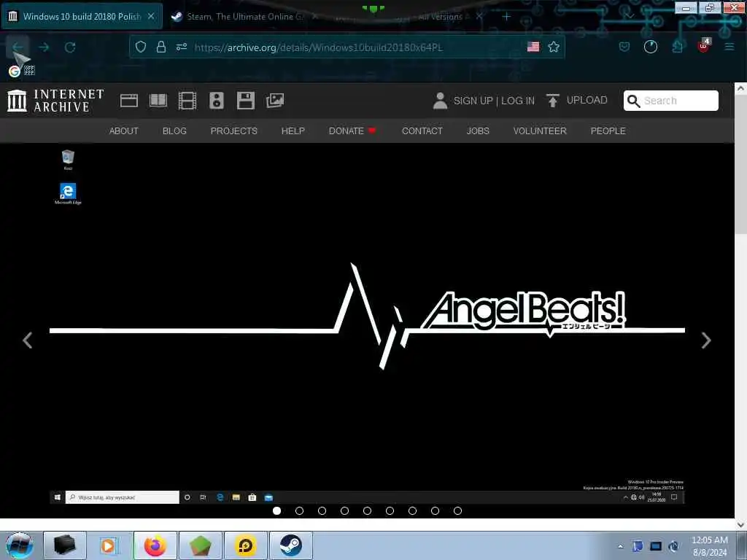Viewport: 747px width, 560px height.
Task: Expand the list-all-tabs chevron in the tab bar
Action: tap(630, 17)
